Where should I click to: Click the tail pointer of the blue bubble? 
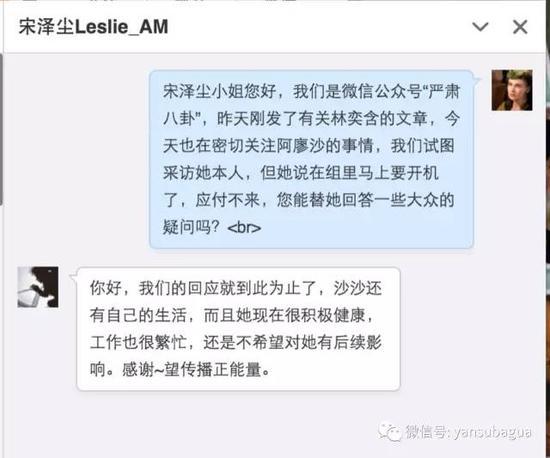click(478, 80)
